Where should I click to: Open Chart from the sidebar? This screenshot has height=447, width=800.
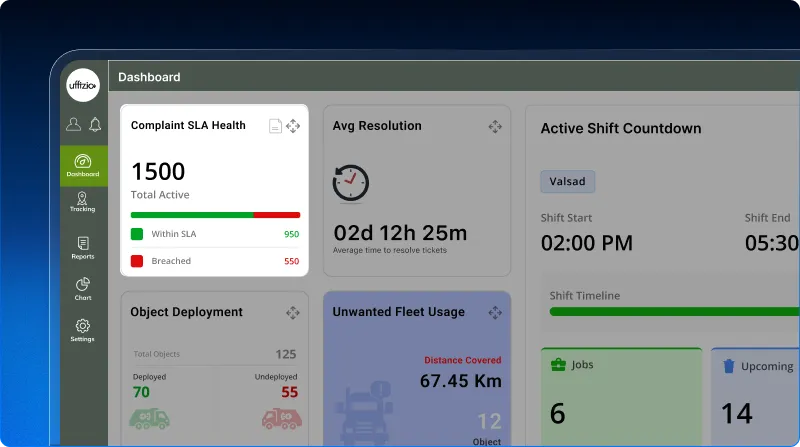[x=83, y=289]
